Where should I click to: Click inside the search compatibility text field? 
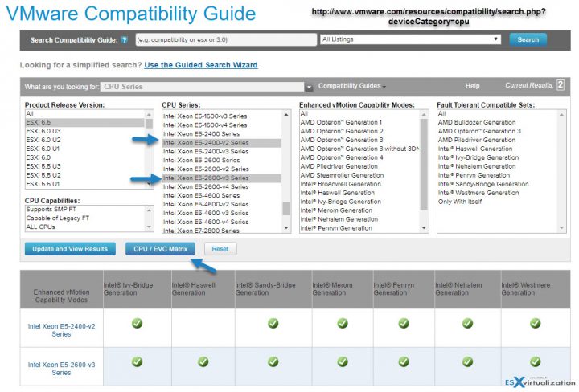pyautogui.click(x=226, y=39)
